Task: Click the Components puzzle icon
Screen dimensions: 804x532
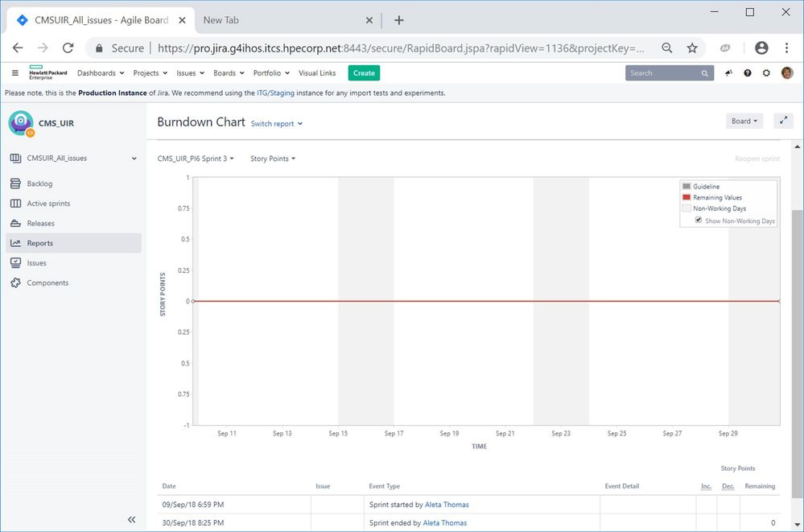Action: tap(15, 282)
